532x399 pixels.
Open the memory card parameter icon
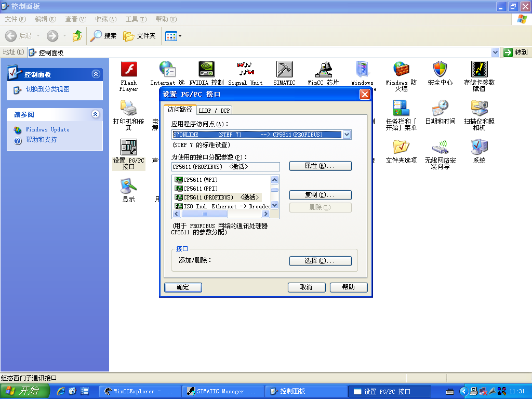pos(479,76)
